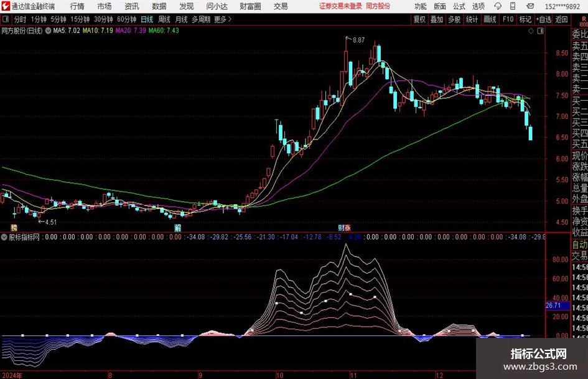Select the 日线 daily period

147,19
